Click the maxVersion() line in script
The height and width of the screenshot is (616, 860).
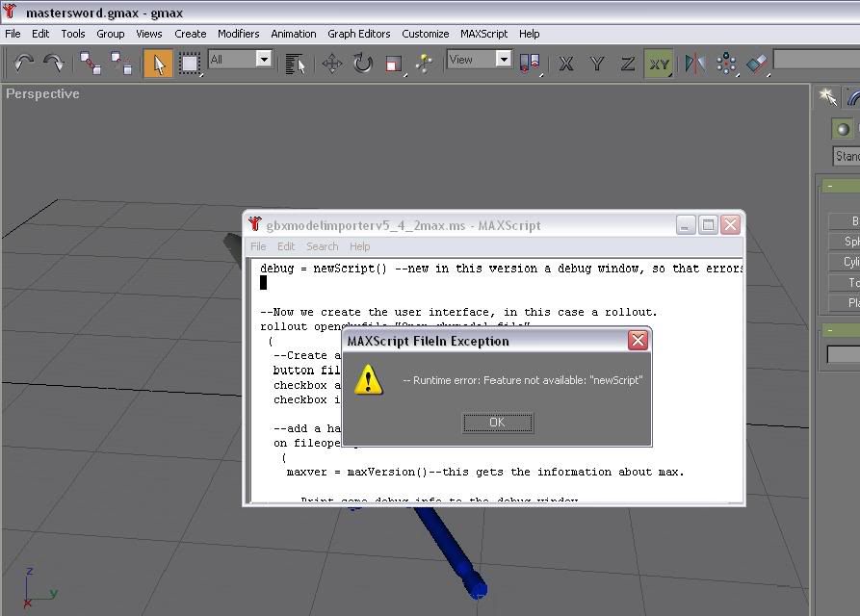[x=484, y=472]
